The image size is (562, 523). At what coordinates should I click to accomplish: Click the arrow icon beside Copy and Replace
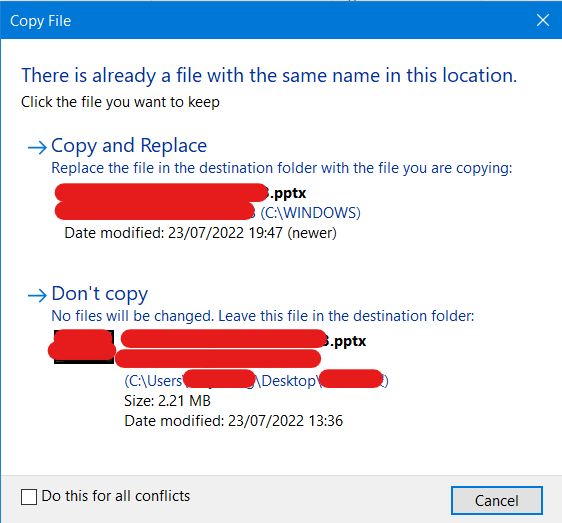pyautogui.click(x=37, y=147)
